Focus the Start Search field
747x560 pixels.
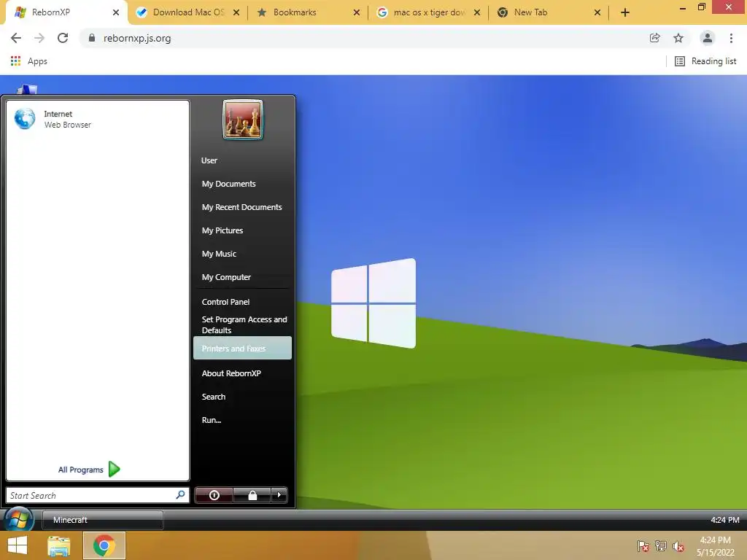point(98,495)
